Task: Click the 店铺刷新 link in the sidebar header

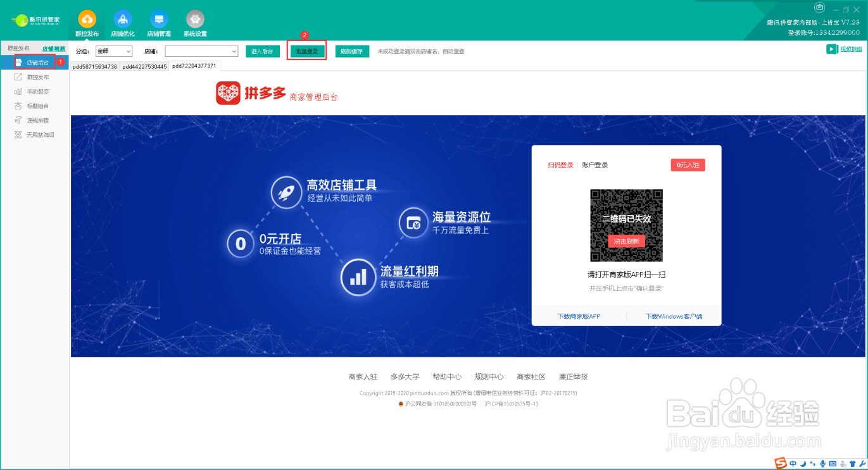Action: (54, 49)
